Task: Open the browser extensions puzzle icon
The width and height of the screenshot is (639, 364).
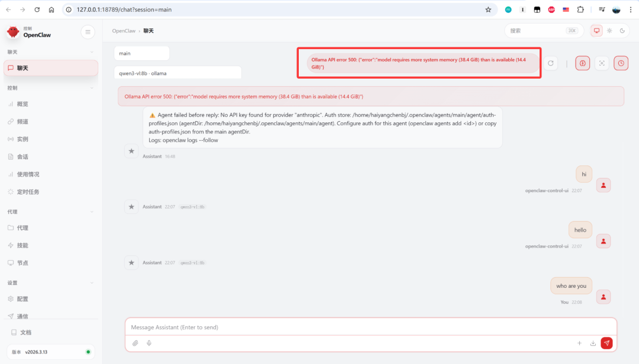Action: click(x=580, y=10)
